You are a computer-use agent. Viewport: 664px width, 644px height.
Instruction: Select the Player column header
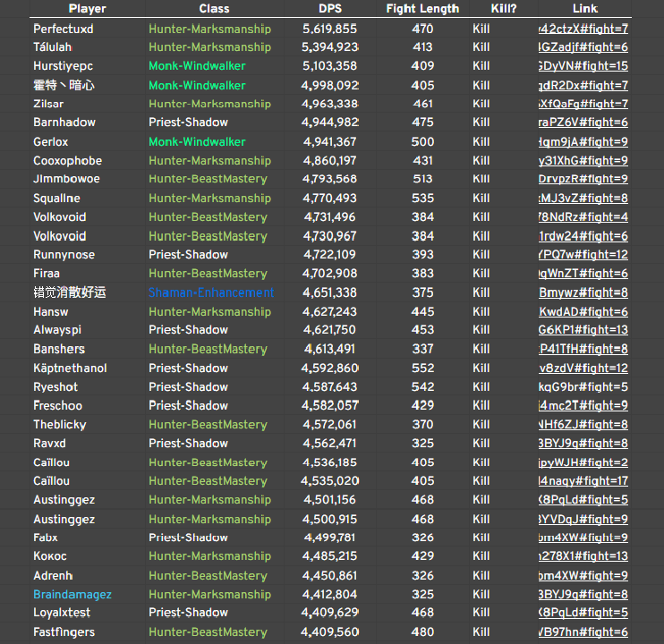tap(87, 8)
